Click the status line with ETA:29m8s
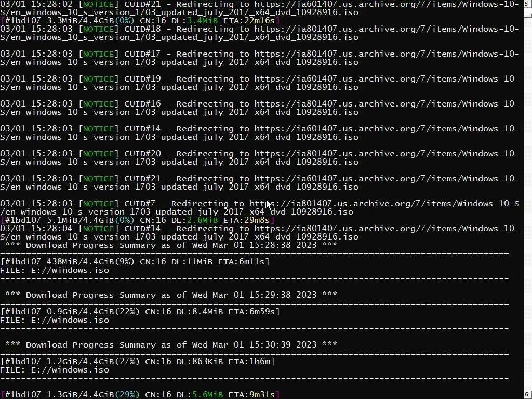This screenshot has width=532, height=399. (137, 220)
